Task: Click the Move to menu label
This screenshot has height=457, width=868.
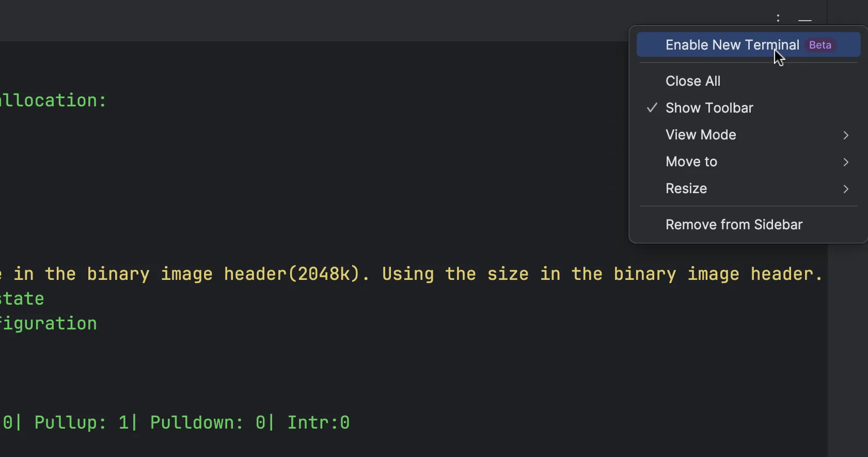Action: [691, 162]
